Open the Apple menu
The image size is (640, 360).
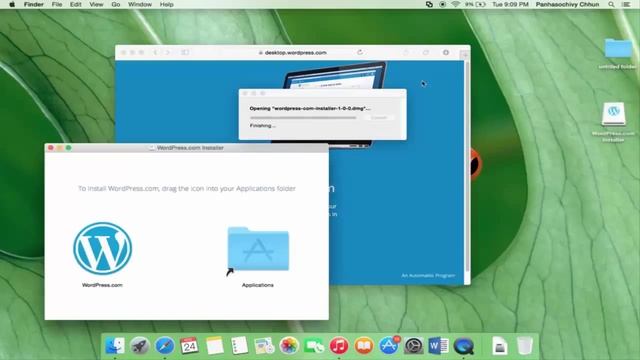coord(12,4)
